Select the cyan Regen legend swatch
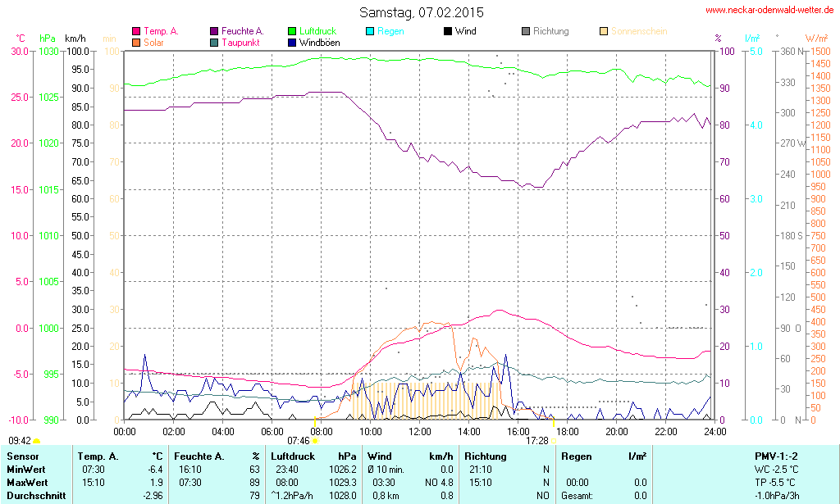 (370, 31)
